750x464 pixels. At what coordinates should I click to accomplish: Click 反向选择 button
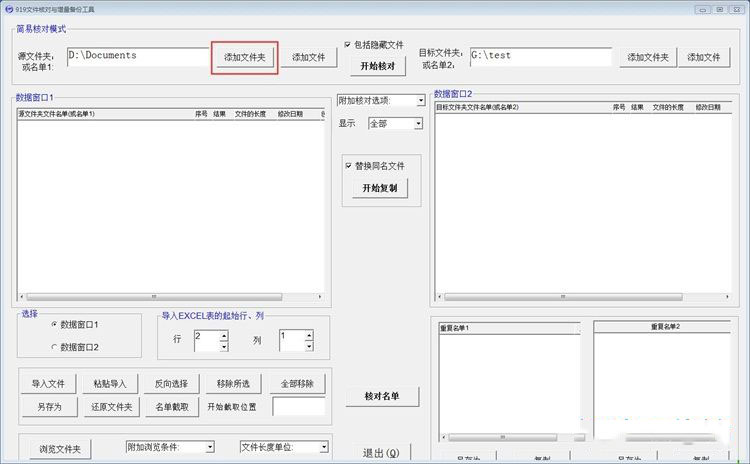click(171, 384)
